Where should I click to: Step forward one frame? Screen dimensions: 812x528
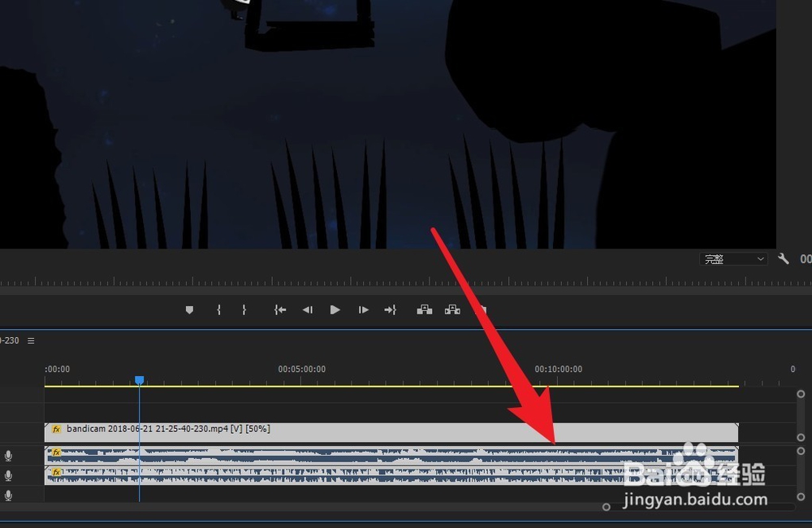pos(364,309)
